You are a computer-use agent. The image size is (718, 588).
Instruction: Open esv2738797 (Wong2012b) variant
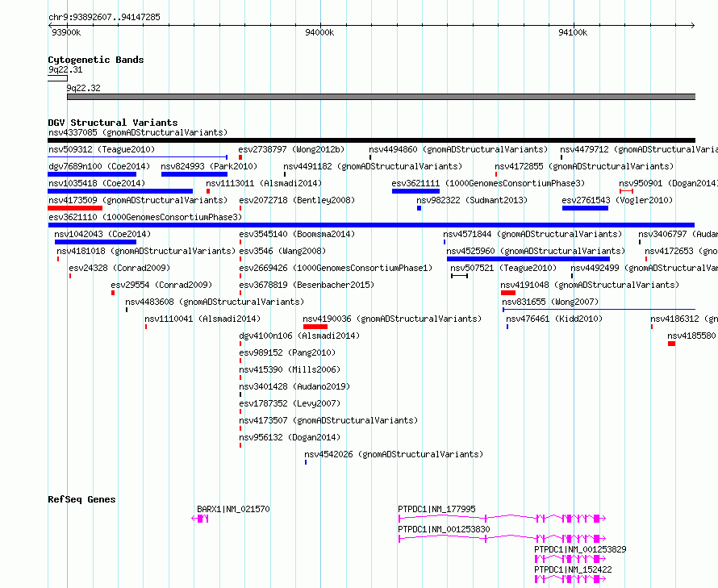pyautogui.click(x=291, y=150)
